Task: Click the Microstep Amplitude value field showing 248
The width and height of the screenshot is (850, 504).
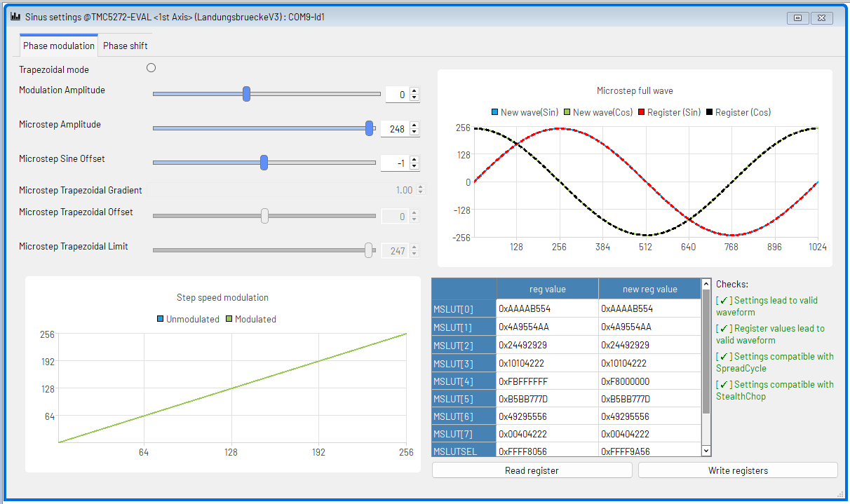Action: pyautogui.click(x=395, y=128)
